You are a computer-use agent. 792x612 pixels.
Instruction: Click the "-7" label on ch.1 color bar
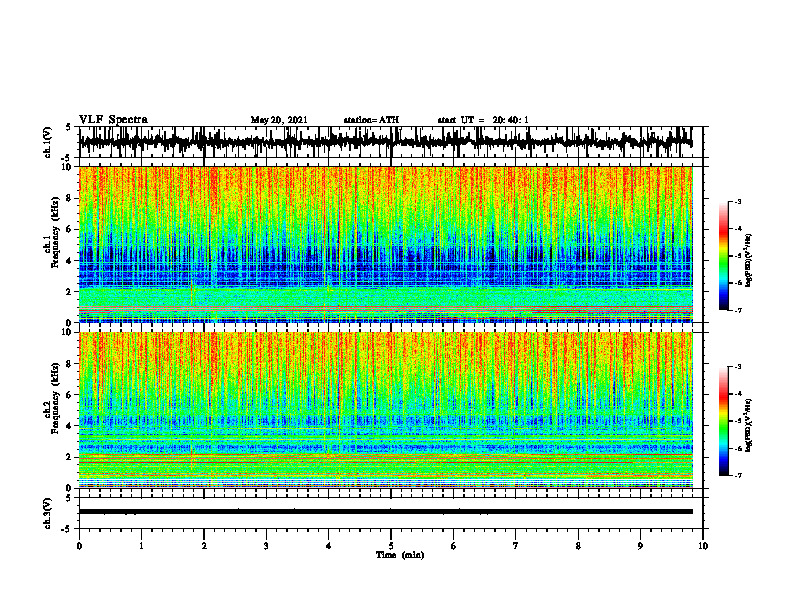(x=738, y=310)
